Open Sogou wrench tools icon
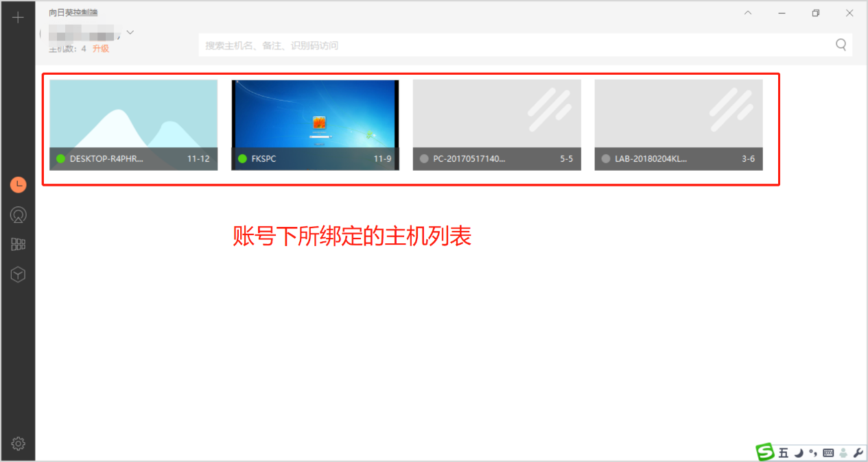The width and height of the screenshot is (868, 462). click(857, 452)
